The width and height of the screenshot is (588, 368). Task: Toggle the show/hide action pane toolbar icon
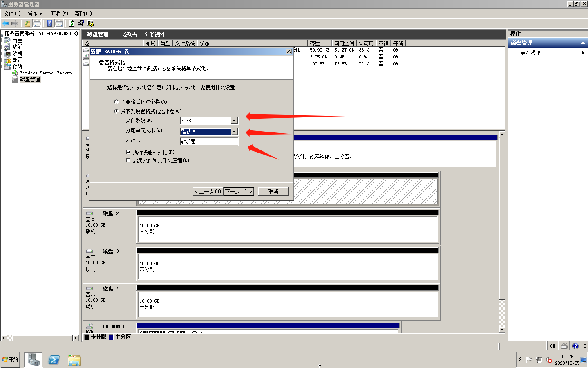point(59,23)
